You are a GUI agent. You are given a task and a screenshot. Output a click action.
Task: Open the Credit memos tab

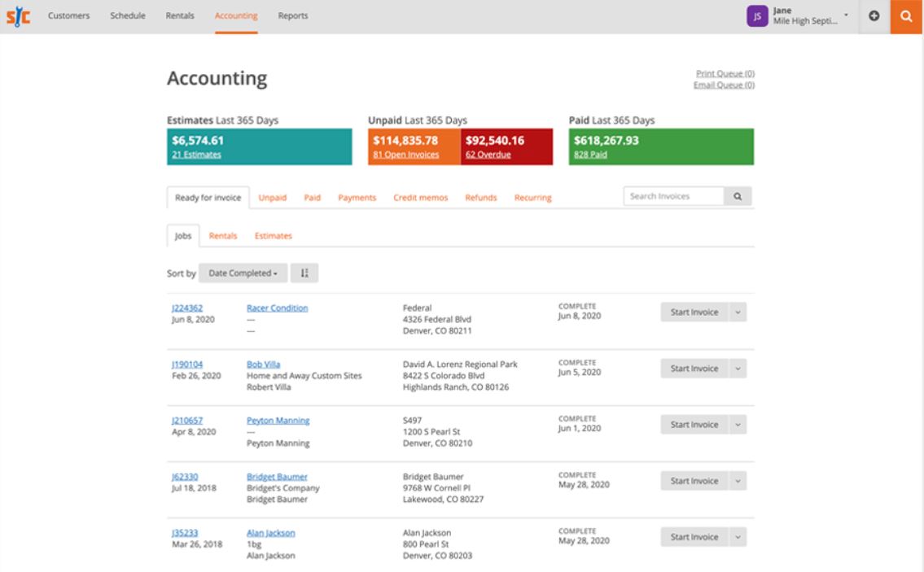(x=421, y=198)
